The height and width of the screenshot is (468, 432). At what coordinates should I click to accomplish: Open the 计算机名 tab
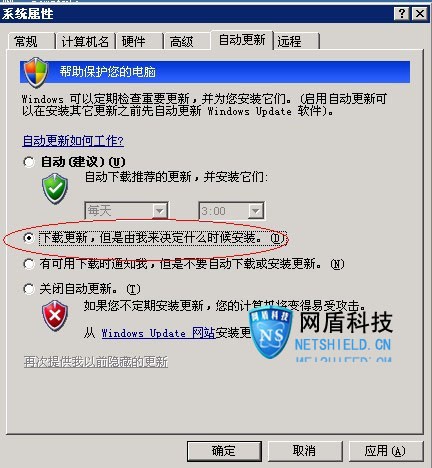coord(85,41)
